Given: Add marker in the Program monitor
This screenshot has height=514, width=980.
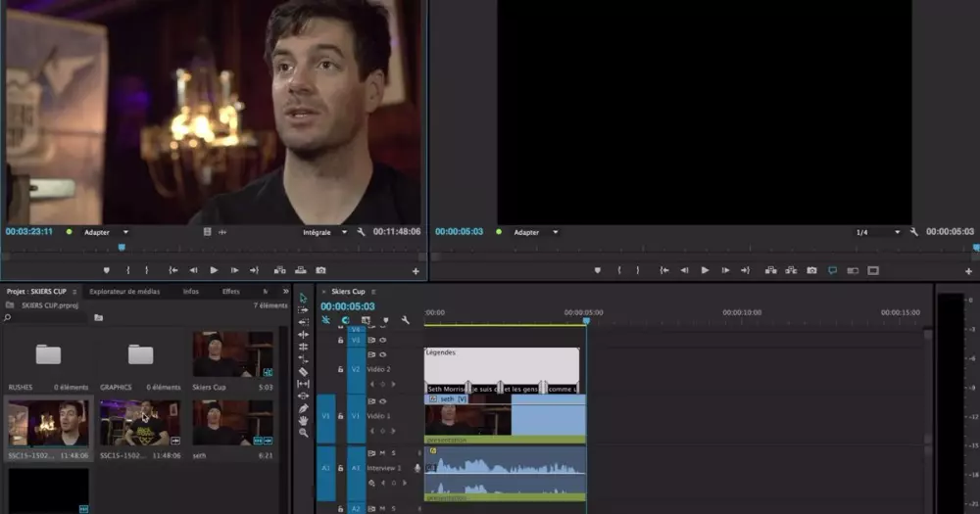Looking at the screenshot, I should pyautogui.click(x=598, y=270).
